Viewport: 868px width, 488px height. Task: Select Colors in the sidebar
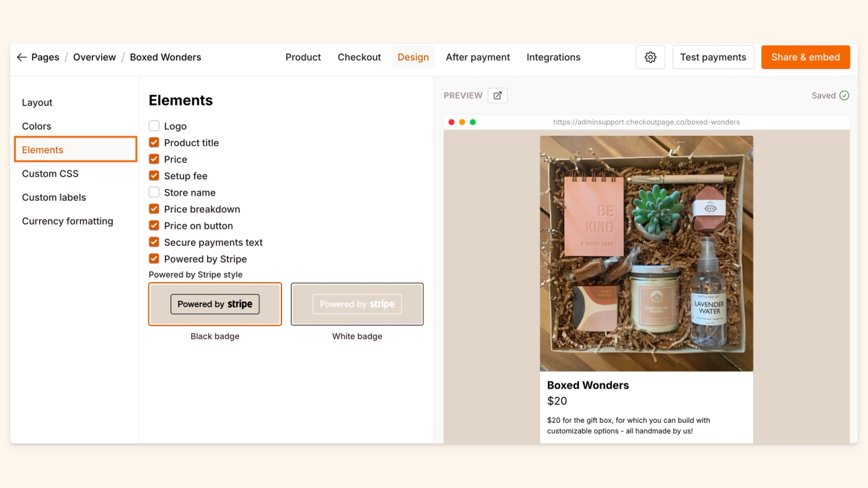(x=37, y=126)
